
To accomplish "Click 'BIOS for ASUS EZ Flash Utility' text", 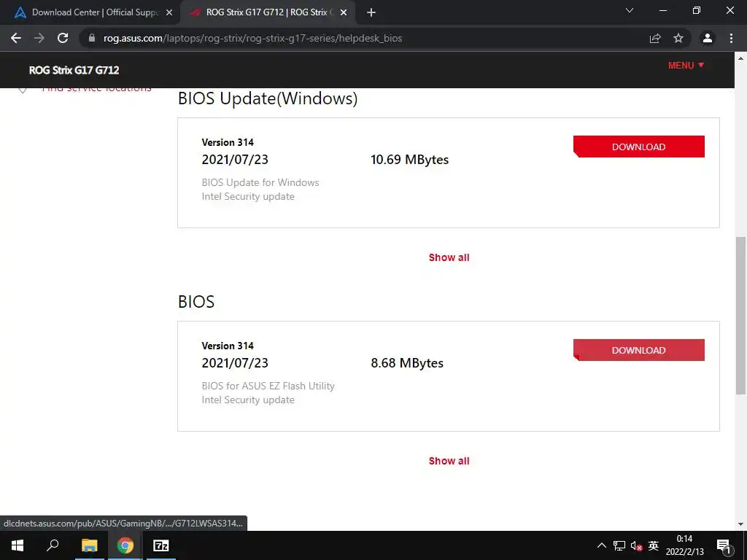I will [268, 386].
